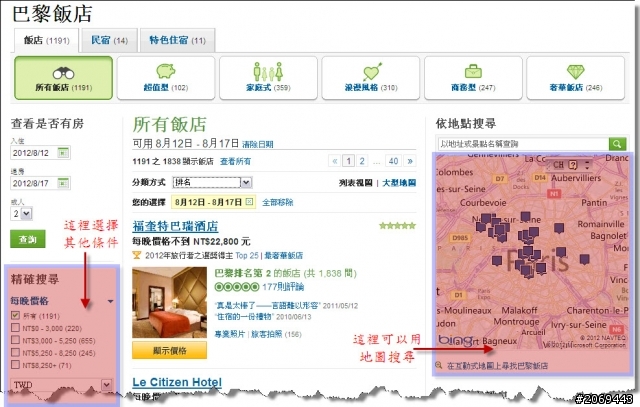Click the 清除日期 link

point(258,144)
